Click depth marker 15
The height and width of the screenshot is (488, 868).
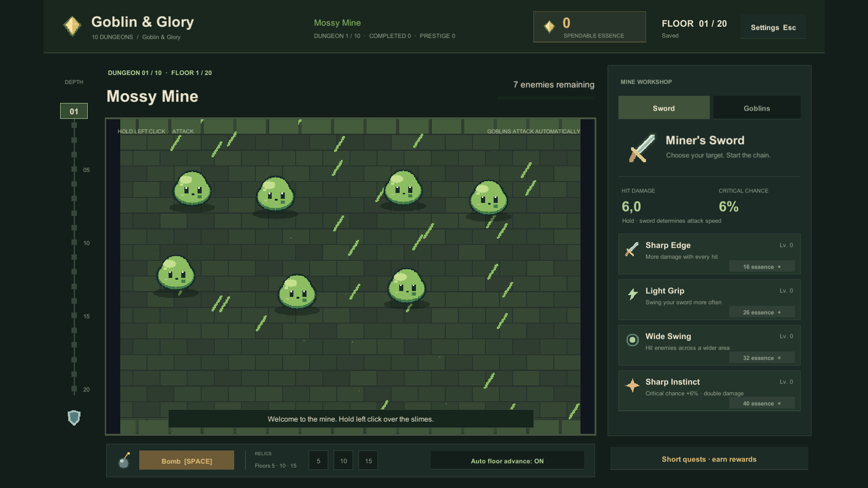click(86, 316)
